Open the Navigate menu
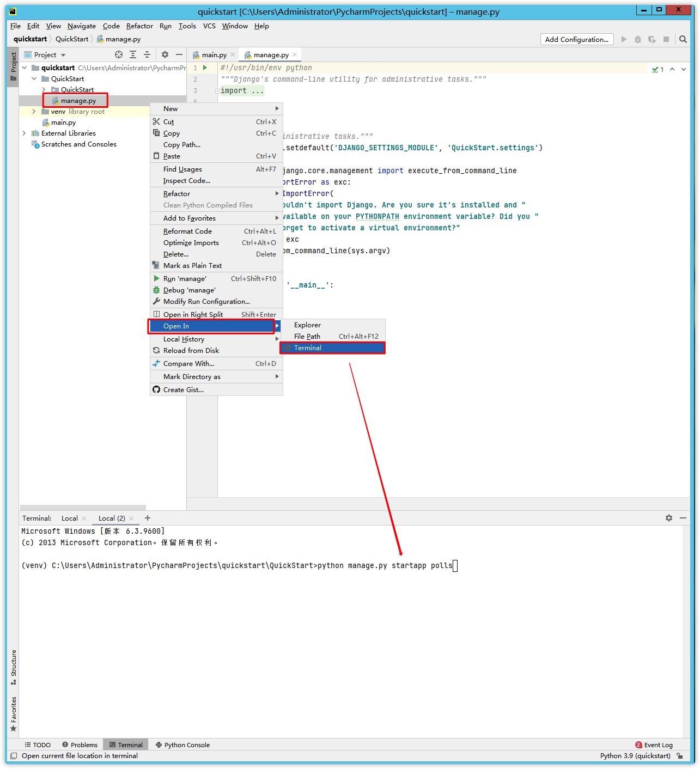700x769 pixels. click(x=82, y=26)
